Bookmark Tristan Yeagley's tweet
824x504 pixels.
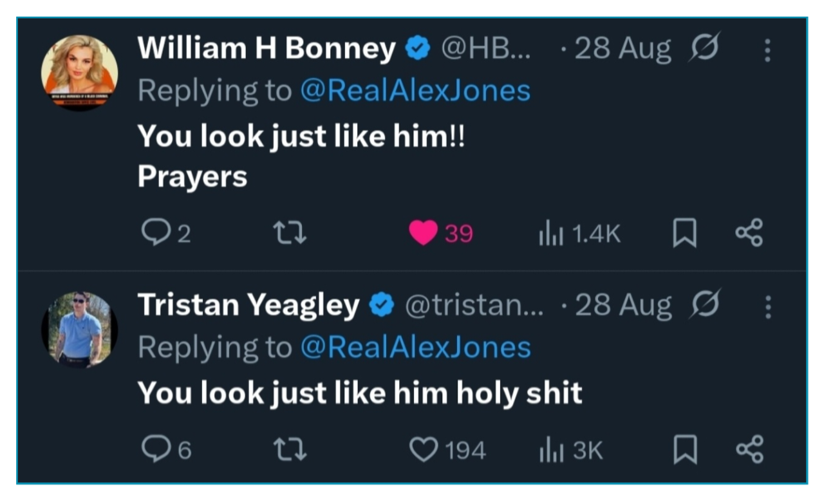click(684, 449)
